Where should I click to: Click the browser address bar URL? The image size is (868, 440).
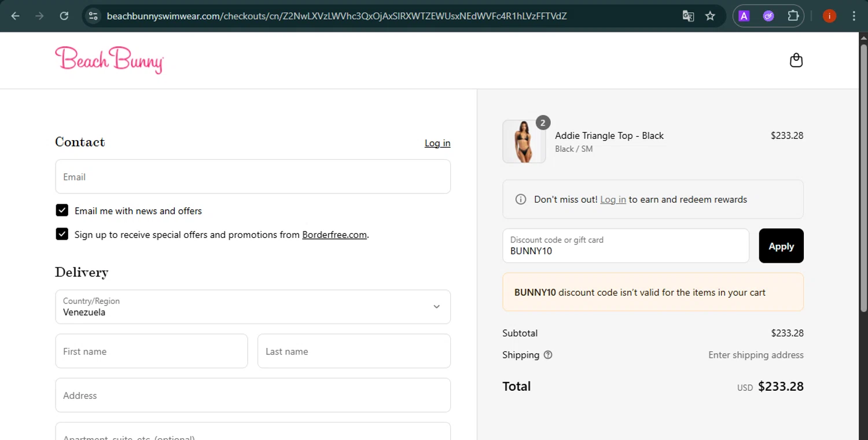tap(337, 16)
